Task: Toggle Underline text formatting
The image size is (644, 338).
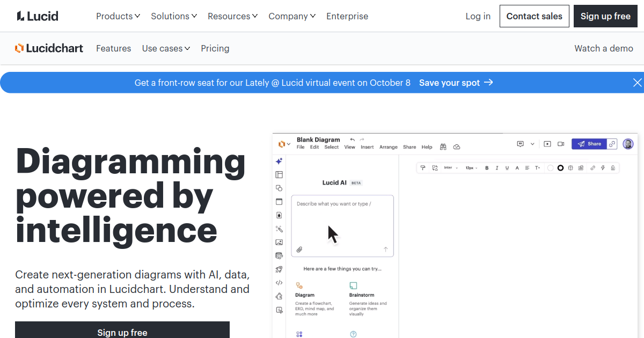Action: [507, 168]
